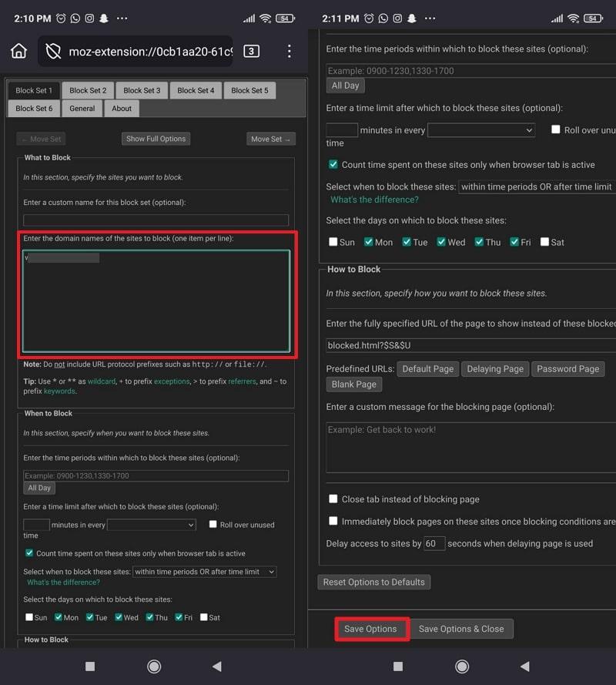Expand 'within time periods OR after time limit' dropdown on left
This screenshot has height=685, width=616.
click(x=205, y=572)
